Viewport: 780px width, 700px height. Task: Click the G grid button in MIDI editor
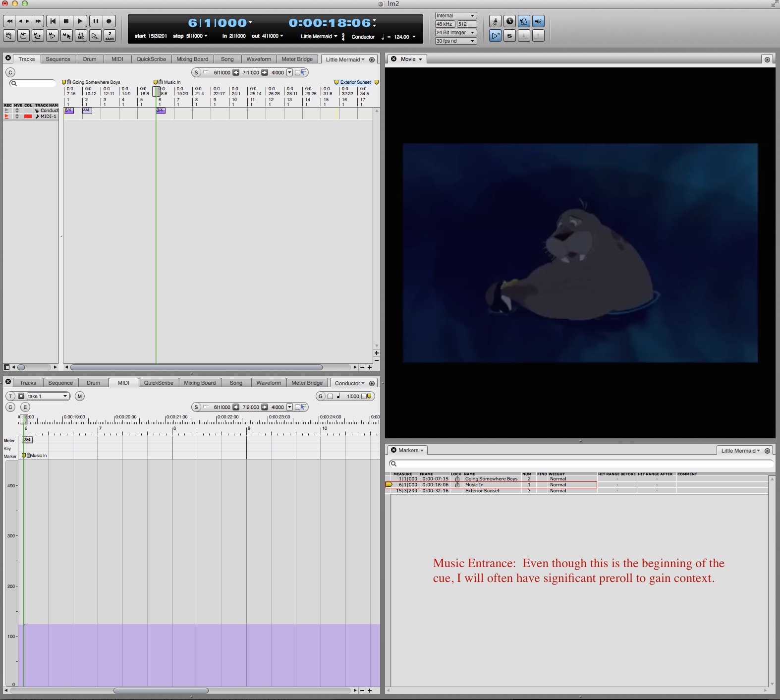[321, 396]
